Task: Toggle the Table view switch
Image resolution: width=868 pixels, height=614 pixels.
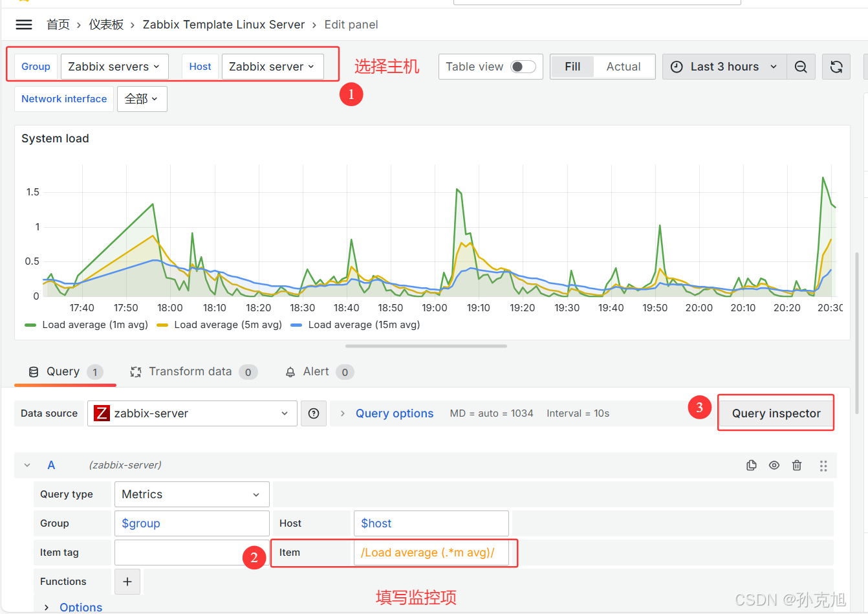Action: [x=523, y=67]
